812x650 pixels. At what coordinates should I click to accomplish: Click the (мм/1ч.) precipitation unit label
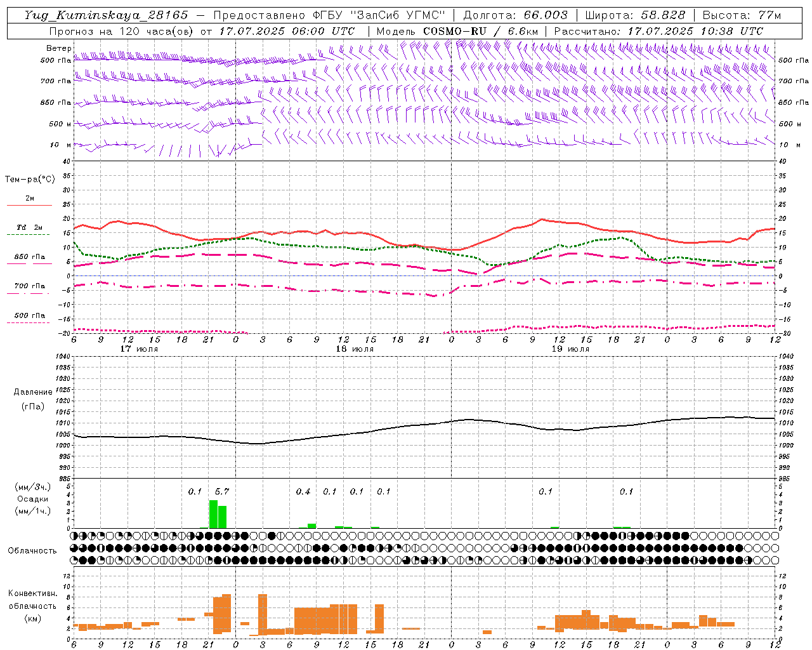click(33, 511)
